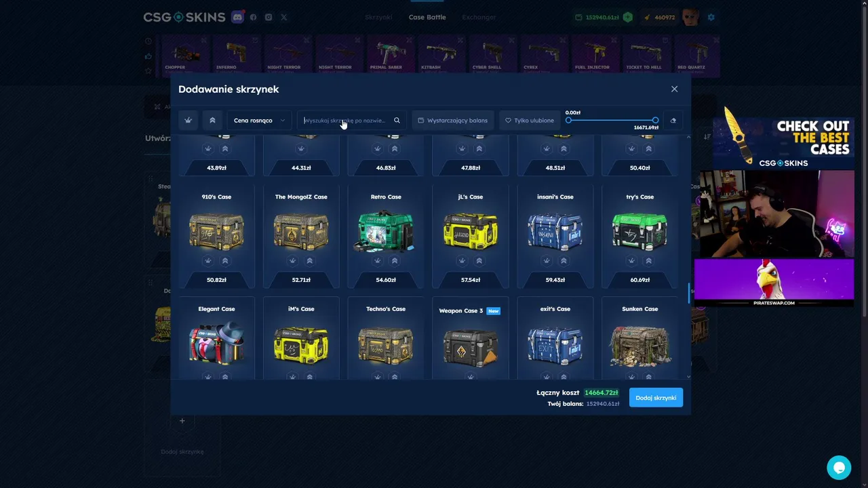Click the maximum price slider handle
The image size is (868, 488).
(x=655, y=120)
